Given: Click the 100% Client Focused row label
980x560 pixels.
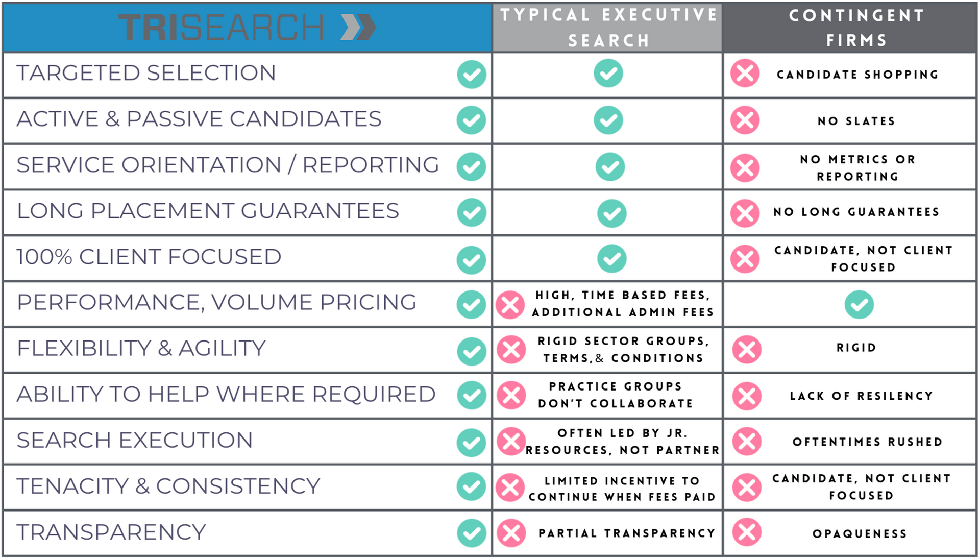Looking at the screenshot, I should pyautogui.click(x=149, y=257).
